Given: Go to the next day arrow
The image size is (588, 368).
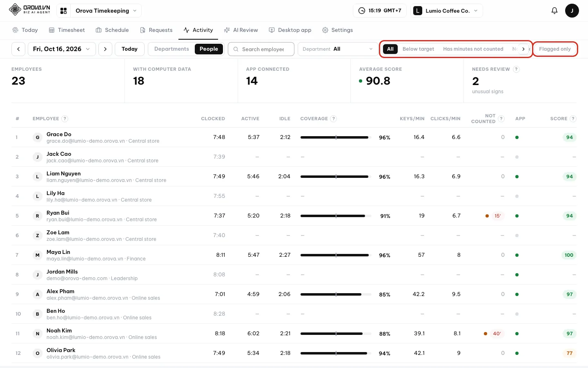Looking at the screenshot, I should (x=105, y=49).
